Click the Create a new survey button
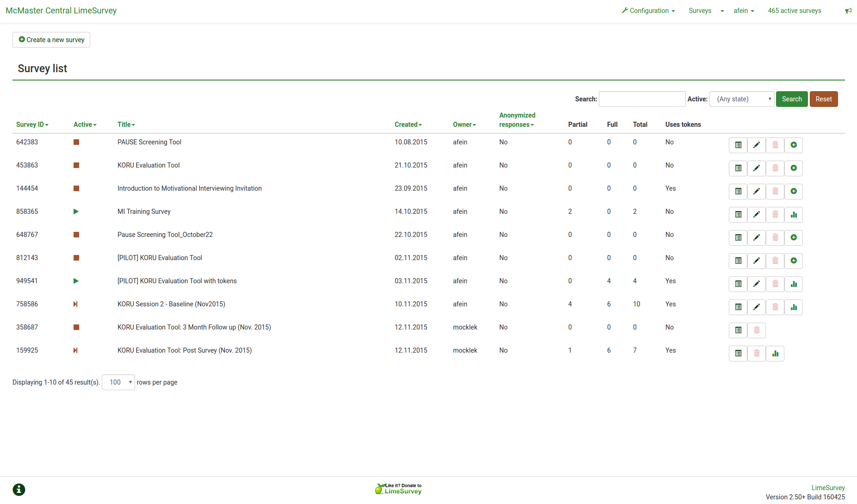 51,40
